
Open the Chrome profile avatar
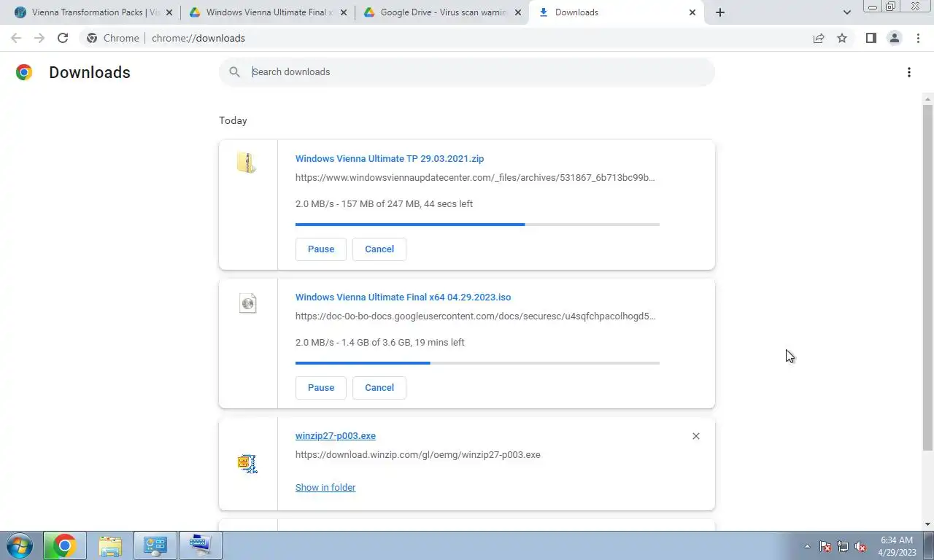[894, 38]
